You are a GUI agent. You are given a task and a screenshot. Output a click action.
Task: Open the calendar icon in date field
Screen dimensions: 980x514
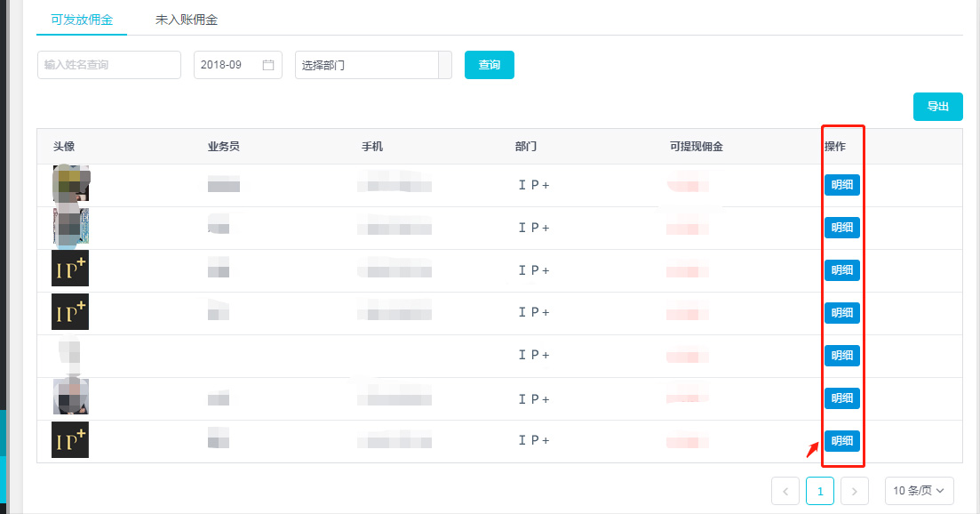[268, 65]
